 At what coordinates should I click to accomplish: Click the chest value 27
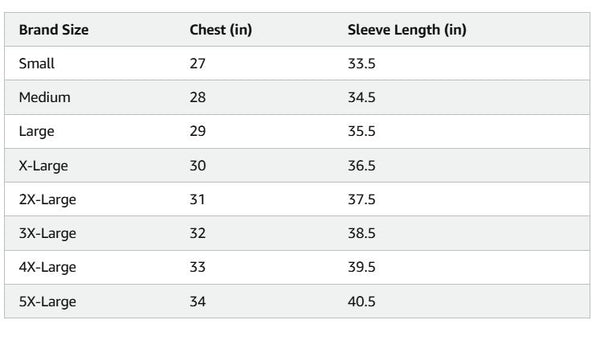(x=197, y=64)
